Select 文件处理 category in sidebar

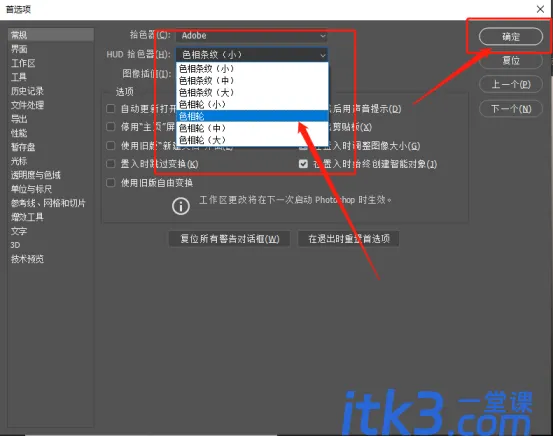coord(51,105)
